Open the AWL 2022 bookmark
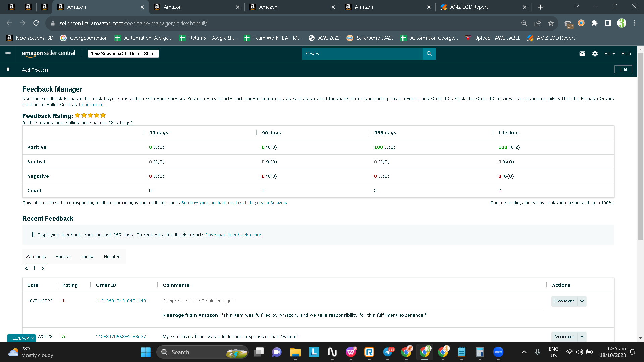The image size is (644, 362). [x=324, y=38]
